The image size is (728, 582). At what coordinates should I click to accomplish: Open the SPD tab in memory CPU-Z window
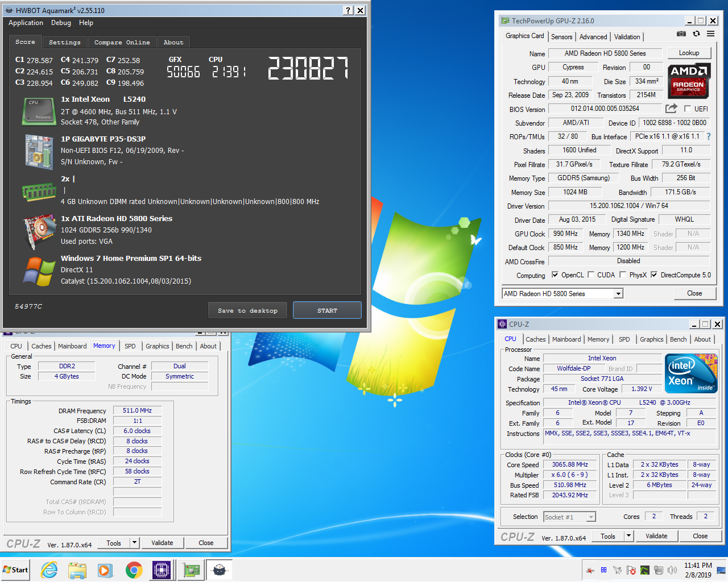point(130,346)
